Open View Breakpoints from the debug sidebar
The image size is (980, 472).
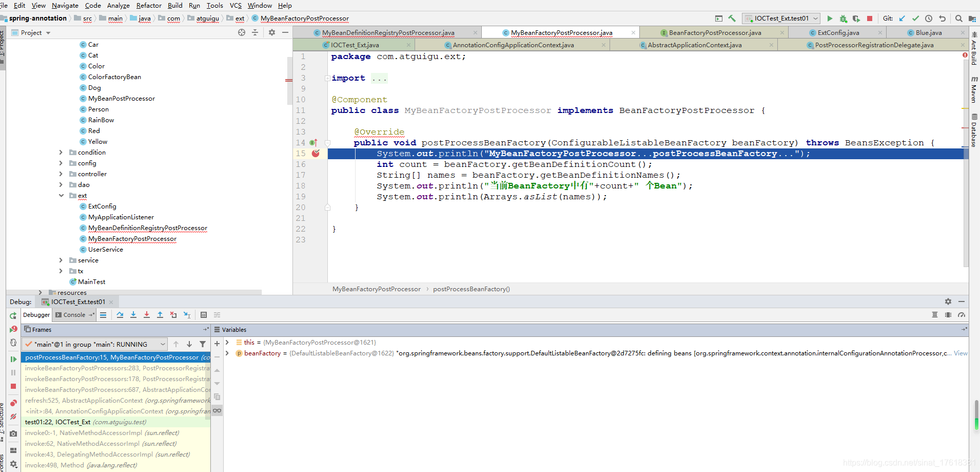point(13,403)
